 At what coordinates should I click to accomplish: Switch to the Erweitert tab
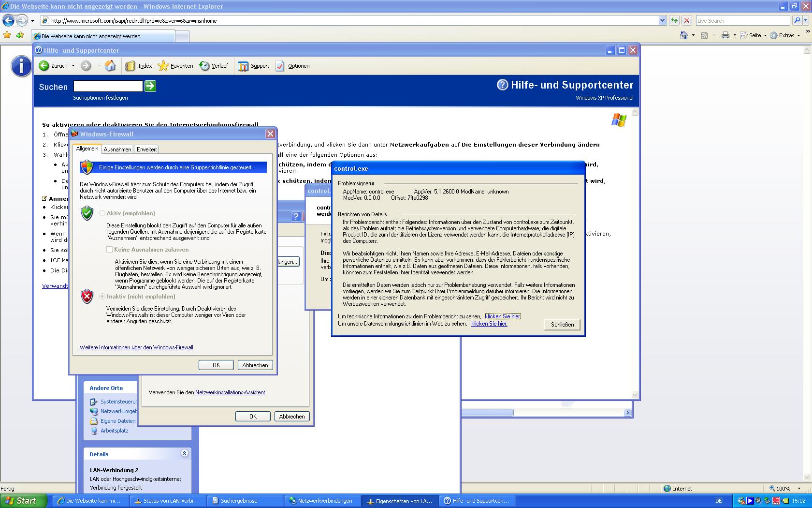(x=146, y=149)
